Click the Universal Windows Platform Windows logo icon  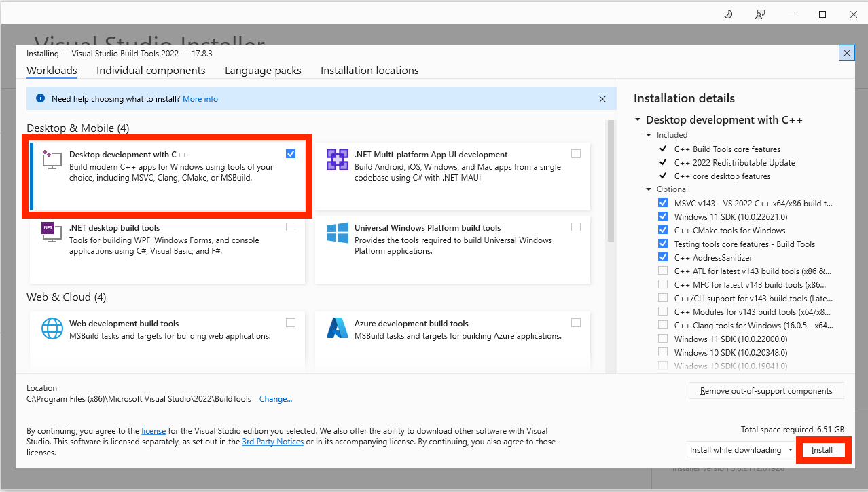[338, 233]
